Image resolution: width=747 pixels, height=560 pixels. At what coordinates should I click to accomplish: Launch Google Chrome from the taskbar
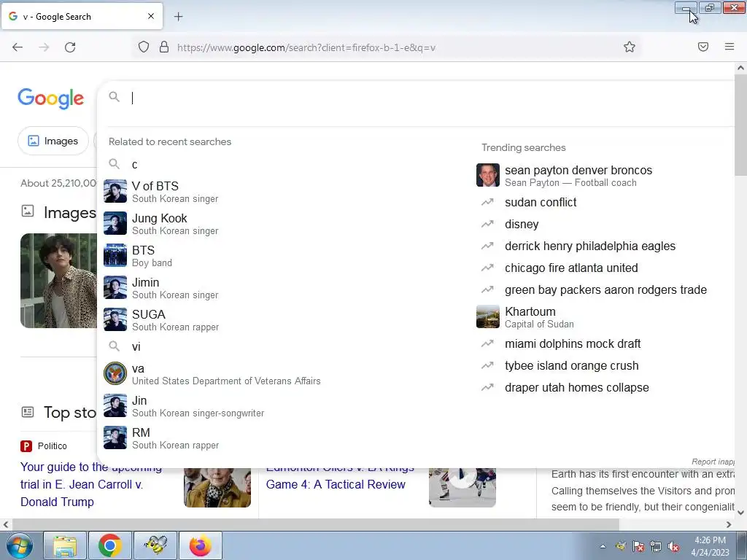pyautogui.click(x=110, y=545)
